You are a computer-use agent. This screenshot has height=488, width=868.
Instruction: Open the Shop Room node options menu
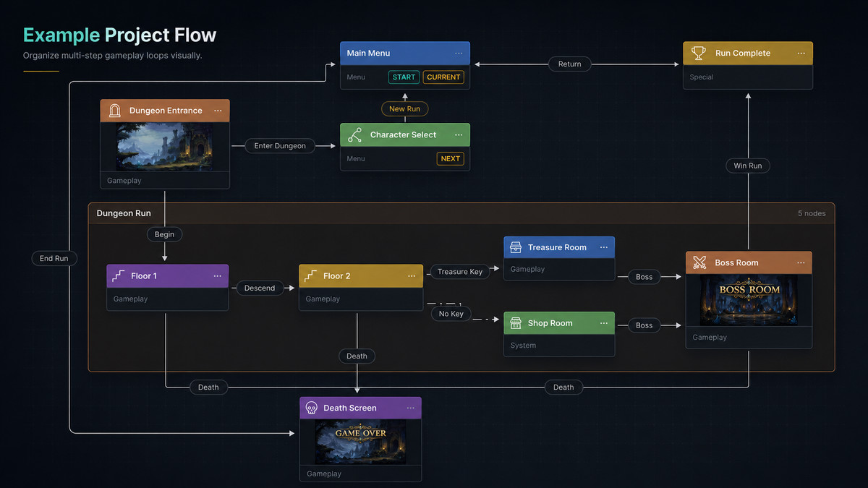[603, 323]
